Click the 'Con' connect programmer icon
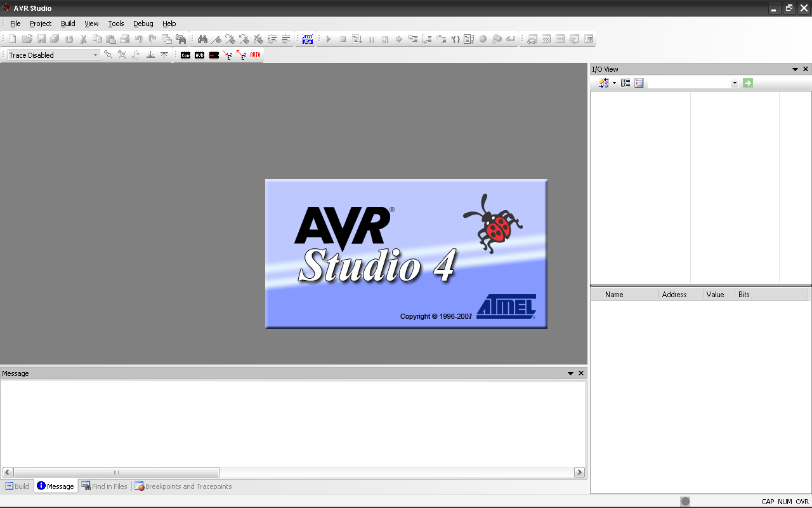812x508 pixels. pyautogui.click(x=185, y=55)
